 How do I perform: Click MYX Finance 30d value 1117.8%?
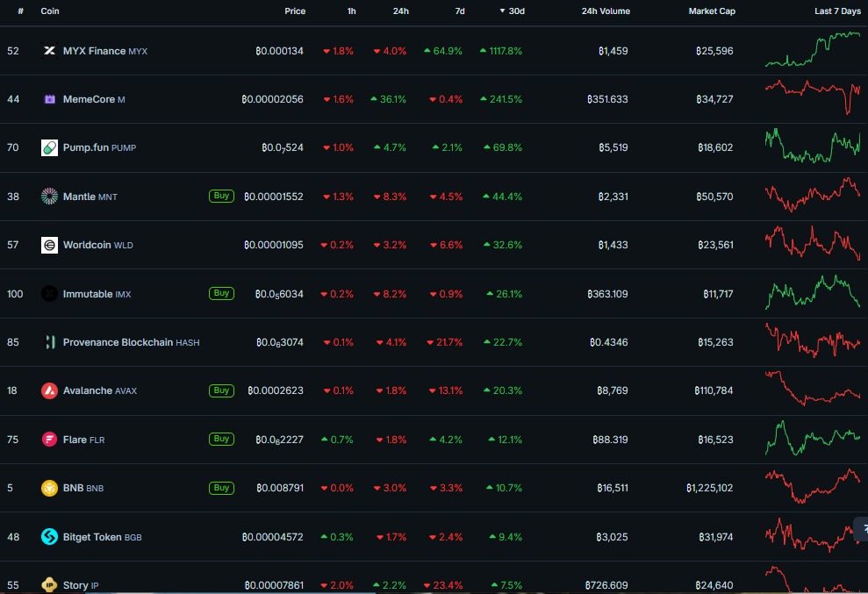[x=501, y=51]
